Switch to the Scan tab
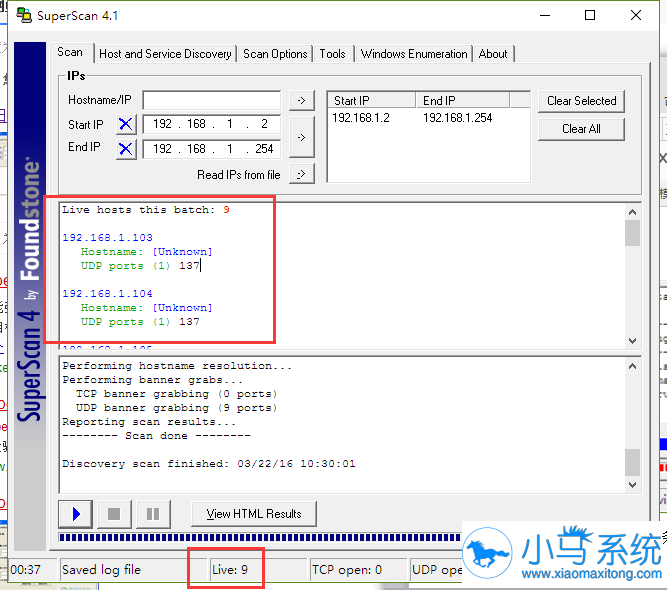The width and height of the screenshot is (667, 590). pyautogui.click(x=70, y=52)
